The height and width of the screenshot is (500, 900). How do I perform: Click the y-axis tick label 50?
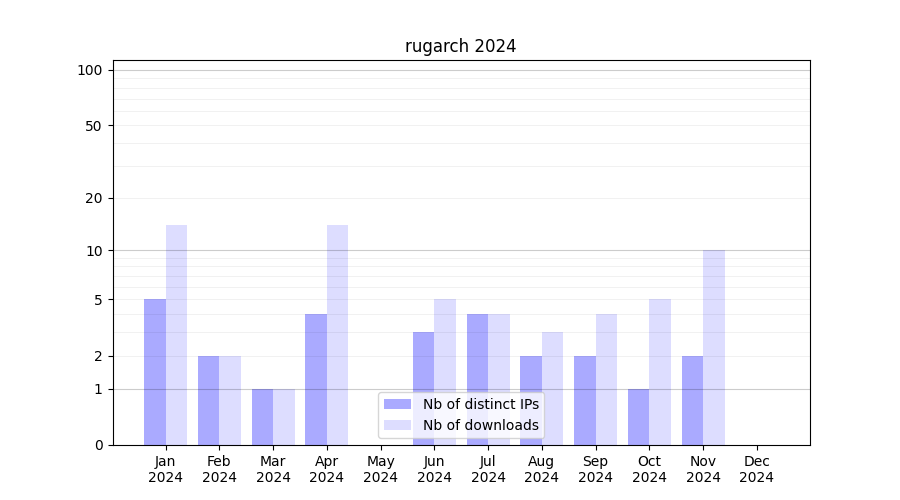point(94,126)
